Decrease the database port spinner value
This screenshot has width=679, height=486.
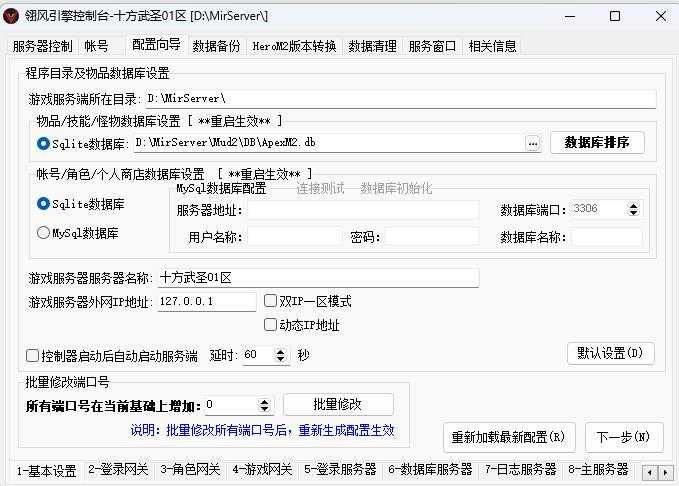pos(634,213)
